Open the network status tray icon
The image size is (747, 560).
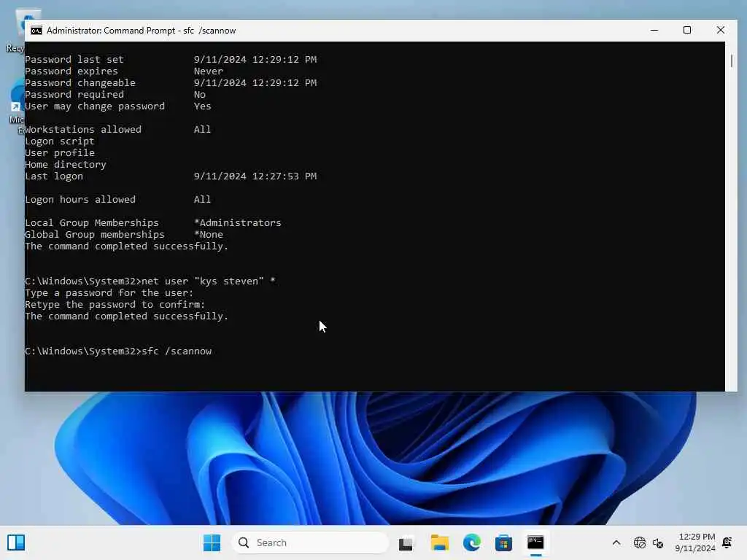click(639, 542)
